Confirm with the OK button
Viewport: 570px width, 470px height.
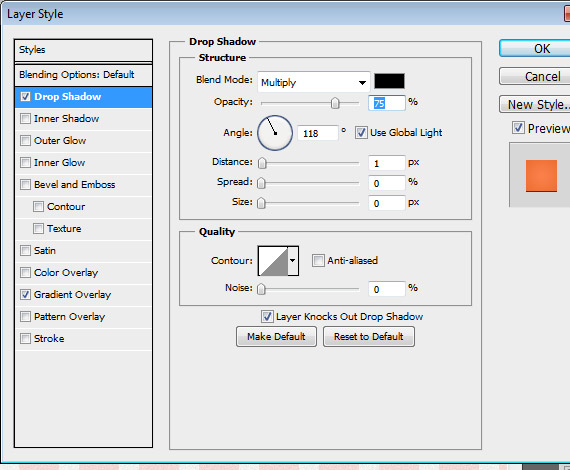535,48
